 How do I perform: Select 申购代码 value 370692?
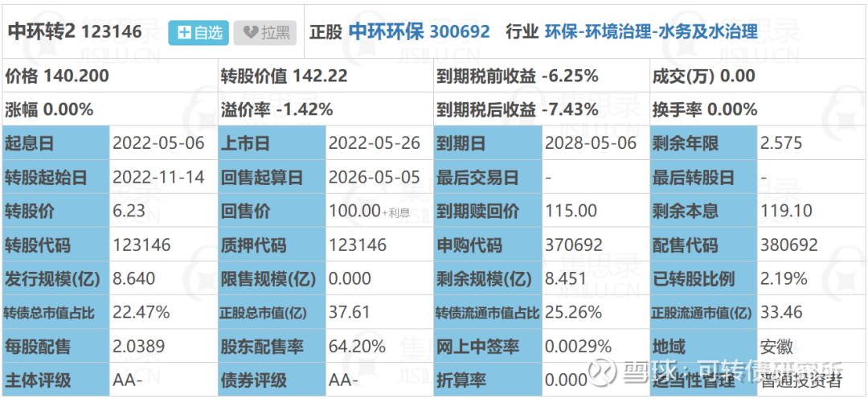pyautogui.click(x=575, y=245)
